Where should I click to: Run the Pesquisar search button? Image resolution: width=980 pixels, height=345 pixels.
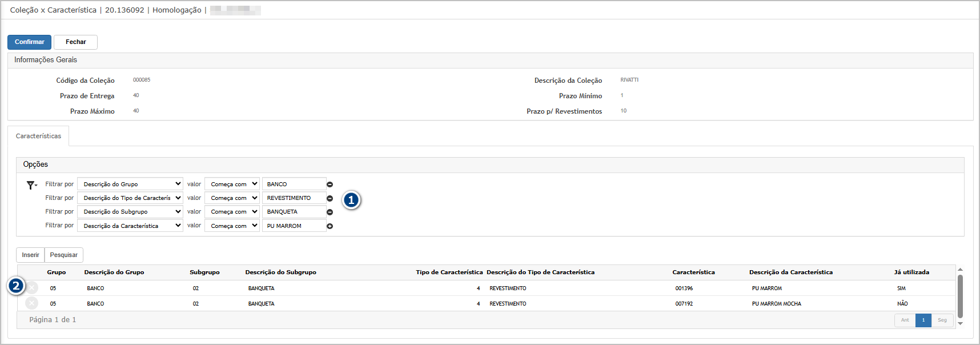coord(63,255)
